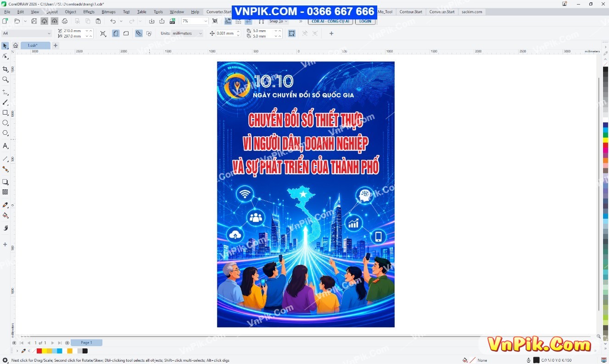Image resolution: width=609 pixels, height=364 pixels.
Task: Click the Undo arrow icon
Action: pos(113,21)
